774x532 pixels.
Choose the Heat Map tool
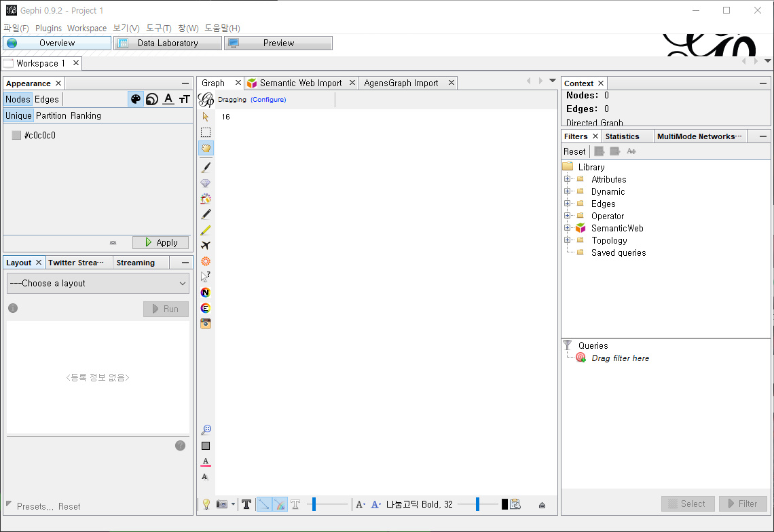tap(206, 261)
